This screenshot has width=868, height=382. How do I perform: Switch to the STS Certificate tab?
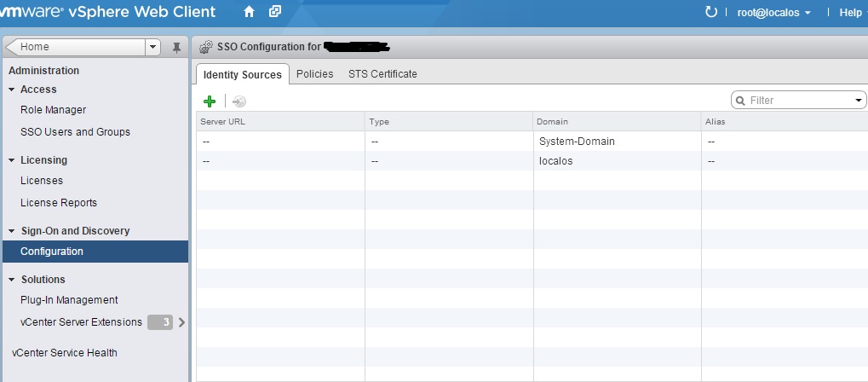coord(382,74)
